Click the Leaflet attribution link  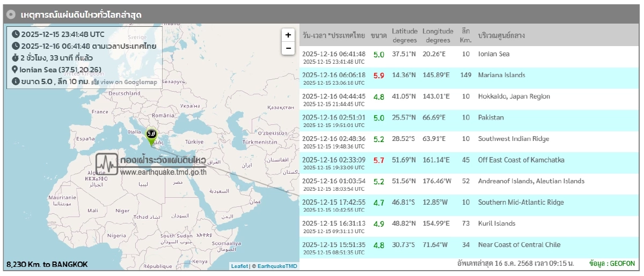click(x=239, y=266)
